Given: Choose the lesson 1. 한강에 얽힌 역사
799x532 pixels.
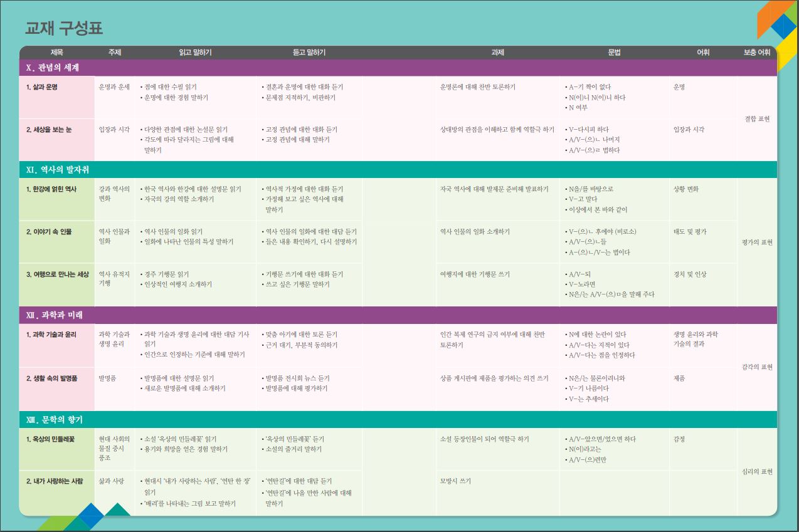Looking at the screenshot, I should point(51,189).
